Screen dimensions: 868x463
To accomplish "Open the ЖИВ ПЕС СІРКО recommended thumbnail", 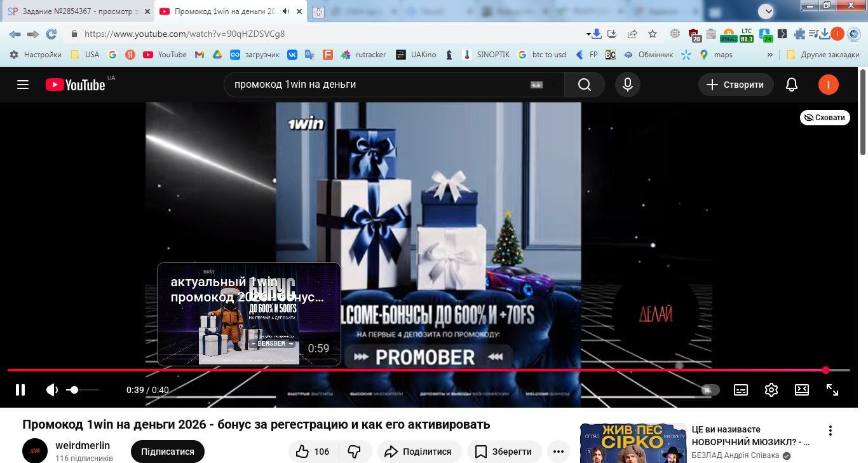I will click(634, 443).
